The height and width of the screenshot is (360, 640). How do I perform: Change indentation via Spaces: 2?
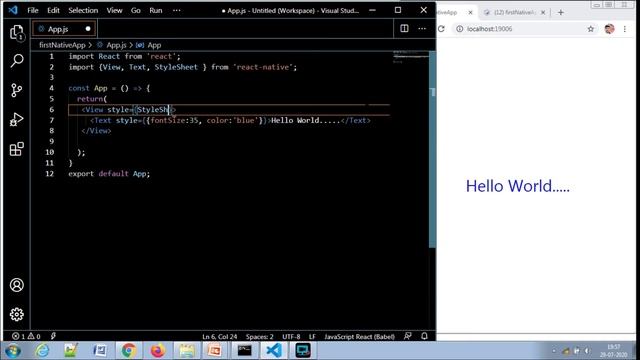pos(260,337)
